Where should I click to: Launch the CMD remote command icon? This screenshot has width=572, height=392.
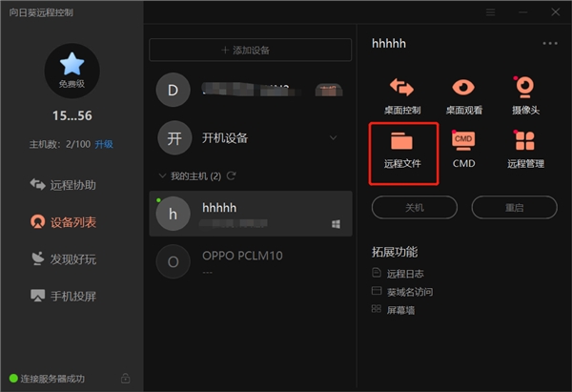tap(463, 140)
